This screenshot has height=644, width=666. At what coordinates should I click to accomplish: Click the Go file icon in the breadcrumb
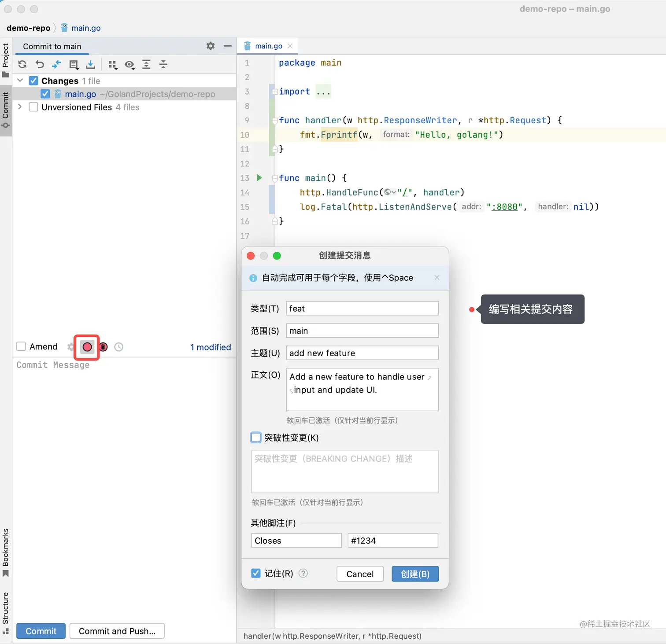pyautogui.click(x=64, y=28)
